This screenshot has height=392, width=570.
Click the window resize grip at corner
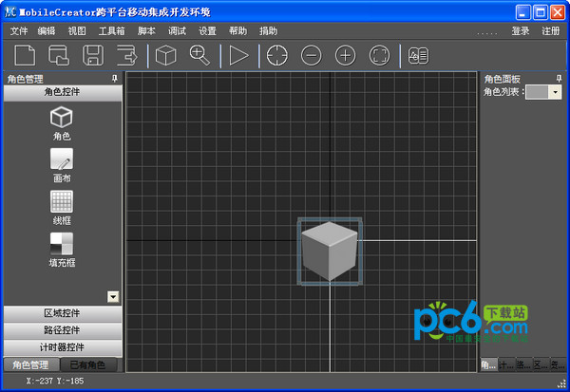pos(562,383)
